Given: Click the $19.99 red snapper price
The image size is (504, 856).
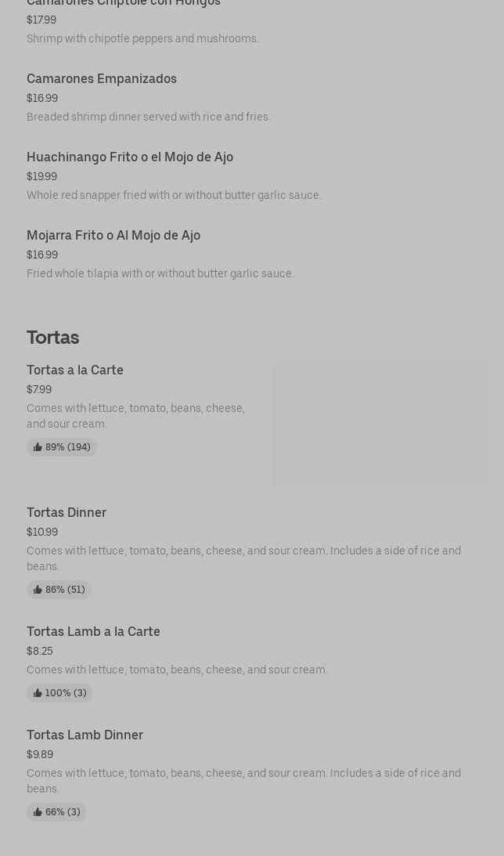Looking at the screenshot, I should [41, 176].
